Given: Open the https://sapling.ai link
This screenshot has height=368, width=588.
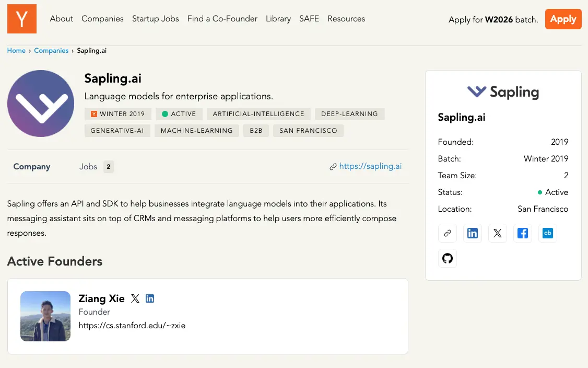Looking at the screenshot, I should pyautogui.click(x=370, y=166).
